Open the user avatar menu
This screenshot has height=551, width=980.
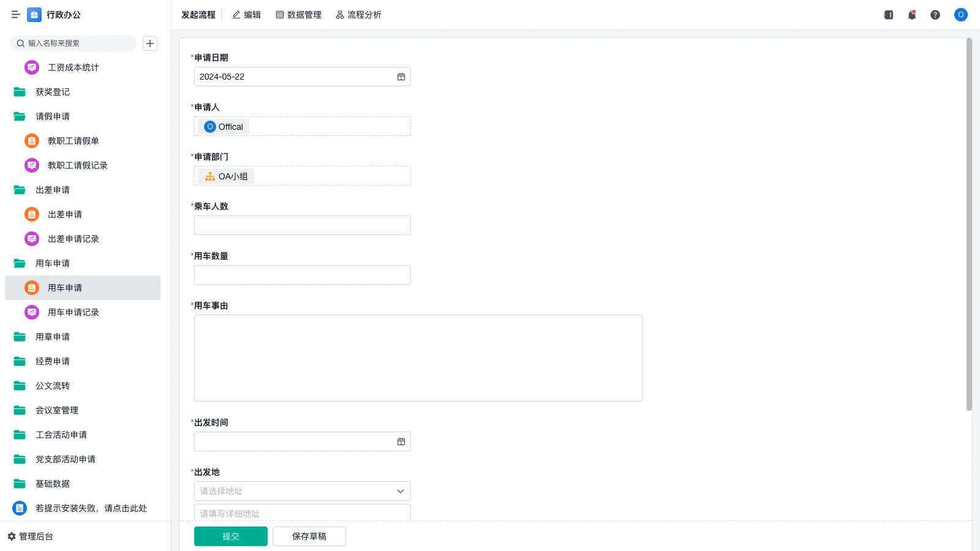pos(961,15)
